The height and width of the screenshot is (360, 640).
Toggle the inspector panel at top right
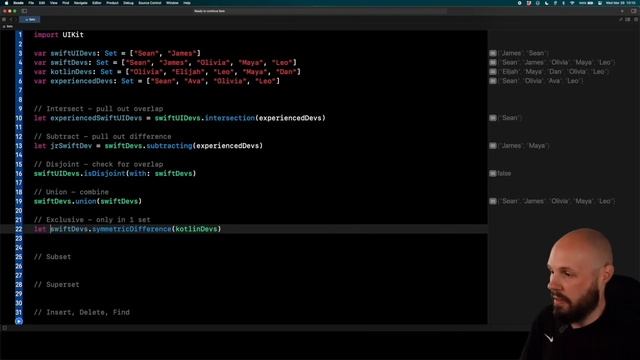point(633,11)
